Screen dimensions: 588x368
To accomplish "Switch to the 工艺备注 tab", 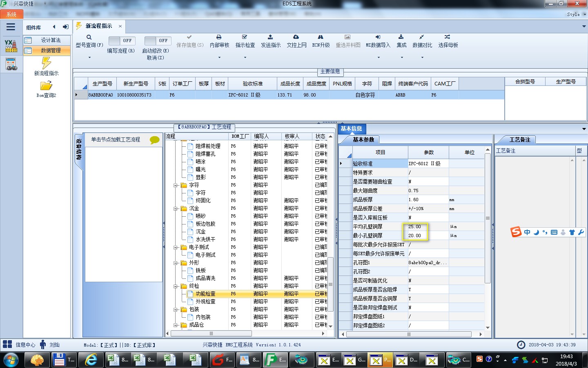I will (519, 140).
